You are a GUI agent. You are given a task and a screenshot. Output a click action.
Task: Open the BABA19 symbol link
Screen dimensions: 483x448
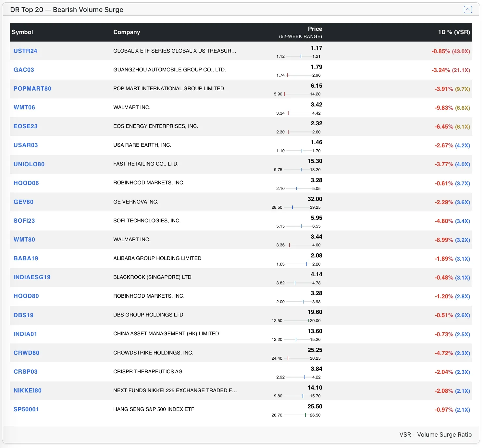[26, 258]
